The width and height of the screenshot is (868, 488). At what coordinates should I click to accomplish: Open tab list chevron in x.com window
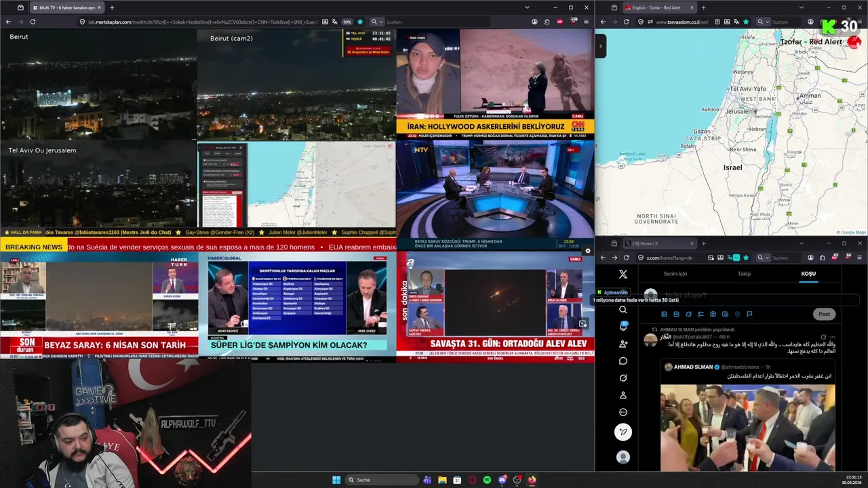point(801,243)
